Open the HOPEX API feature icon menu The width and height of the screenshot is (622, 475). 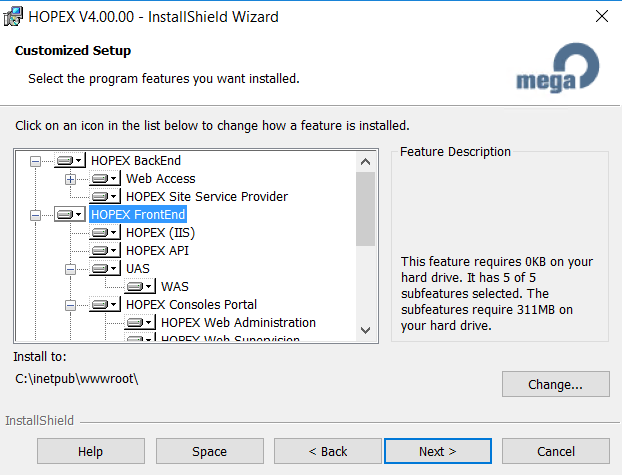point(104,250)
